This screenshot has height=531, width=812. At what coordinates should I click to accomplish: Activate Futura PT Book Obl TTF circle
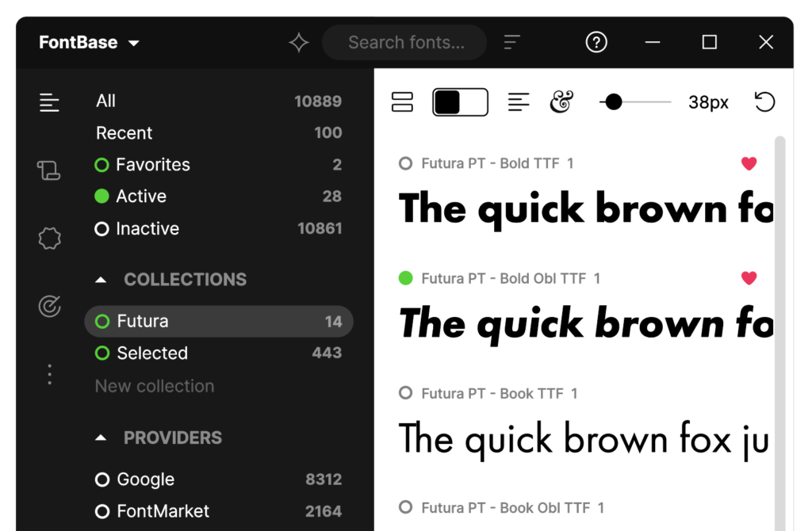click(405, 507)
